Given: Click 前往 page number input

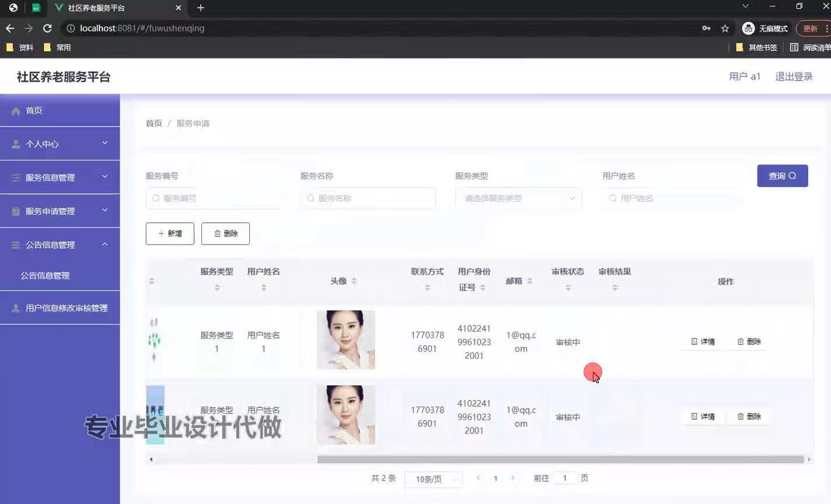Looking at the screenshot, I should coord(564,478).
